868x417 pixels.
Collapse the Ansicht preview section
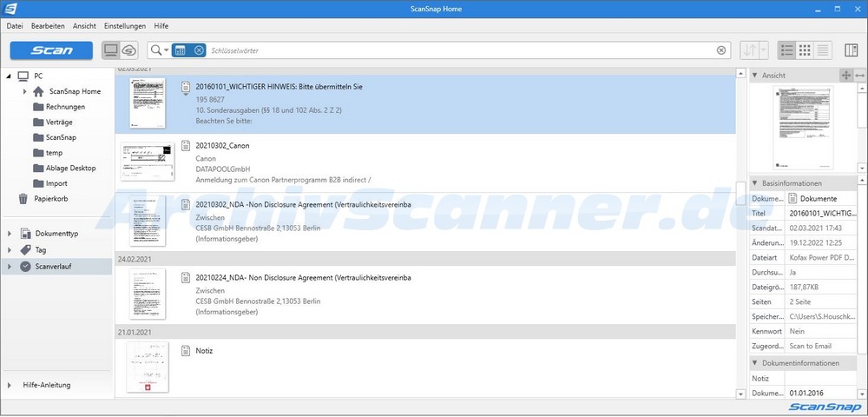[755, 76]
